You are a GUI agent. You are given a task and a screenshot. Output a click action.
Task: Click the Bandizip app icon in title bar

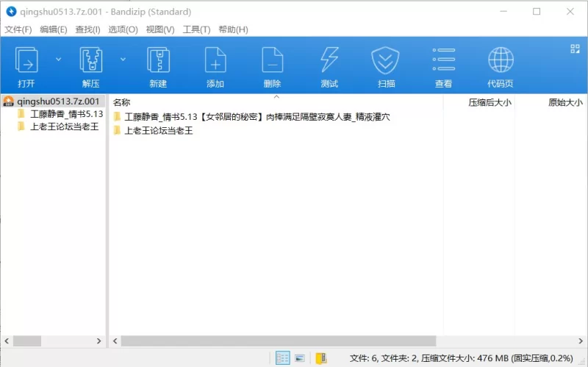point(11,12)
